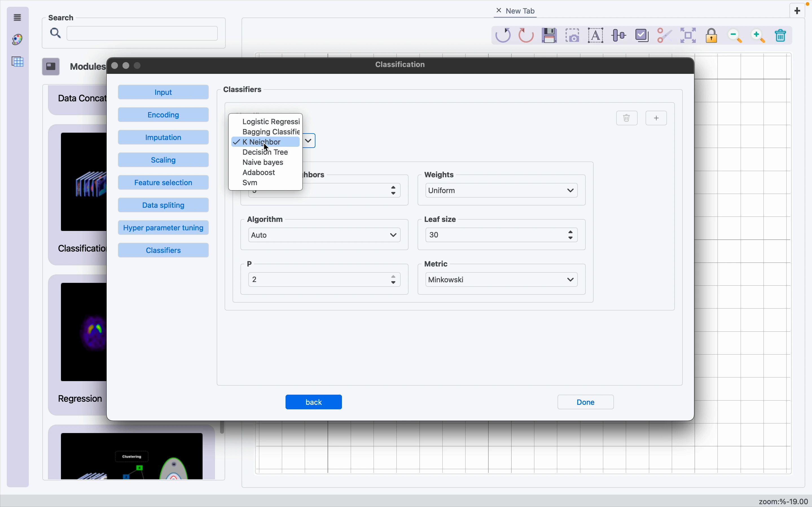The width and height of the screenshot is (812, 507).
Task: Toggle the Modules panel icon
Action: coord(51,67)
